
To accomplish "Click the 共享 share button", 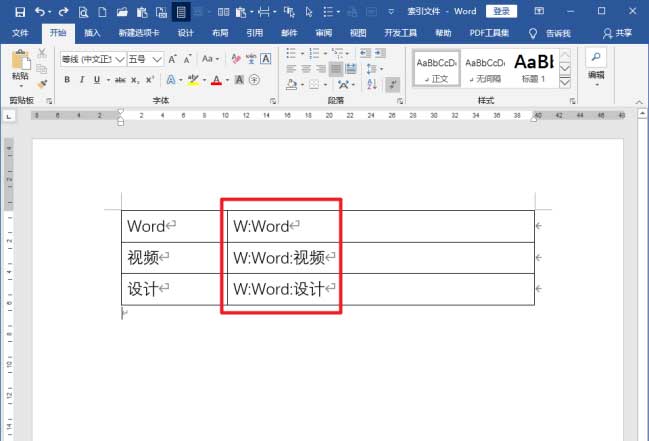I will pyautogui.click(x=617, y=33).
